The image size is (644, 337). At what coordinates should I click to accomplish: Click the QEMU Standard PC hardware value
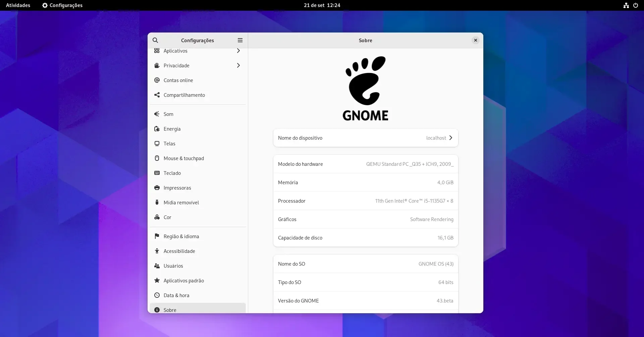coord(410,164)
